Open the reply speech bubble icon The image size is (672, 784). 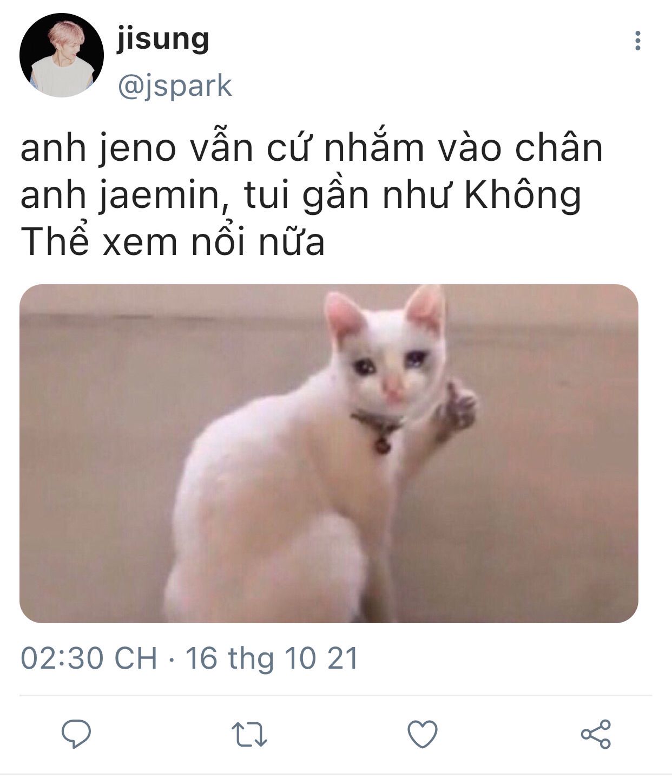point(76,734)
